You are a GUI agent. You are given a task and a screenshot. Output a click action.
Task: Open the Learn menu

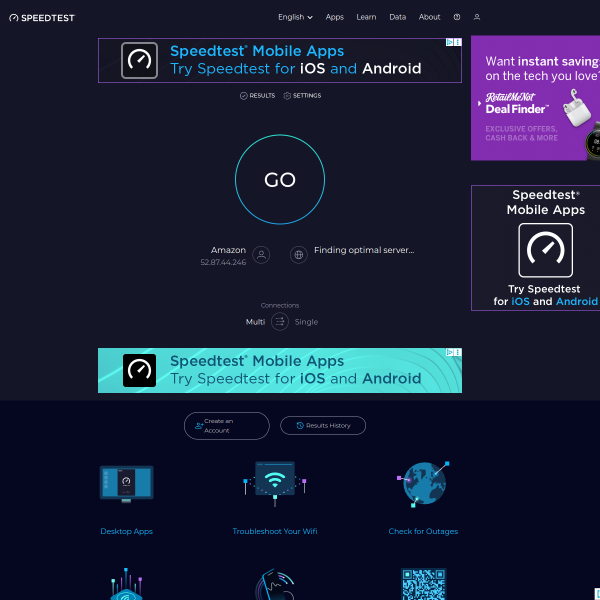click(x=366, y=17)
